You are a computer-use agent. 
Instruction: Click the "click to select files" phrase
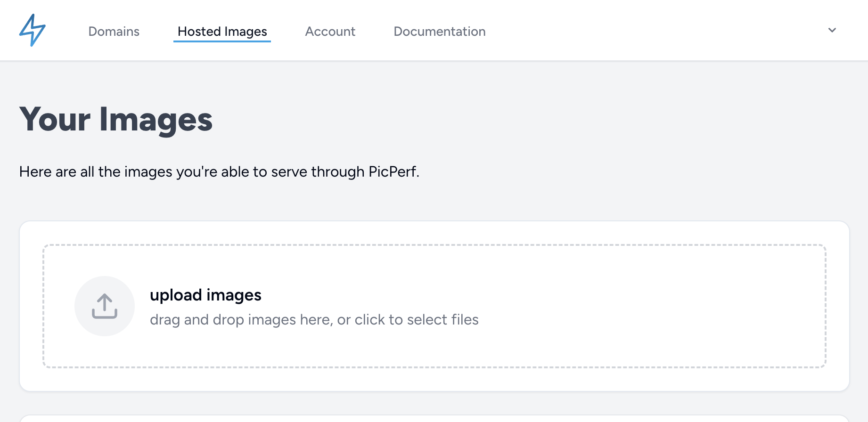pos(417,320)
